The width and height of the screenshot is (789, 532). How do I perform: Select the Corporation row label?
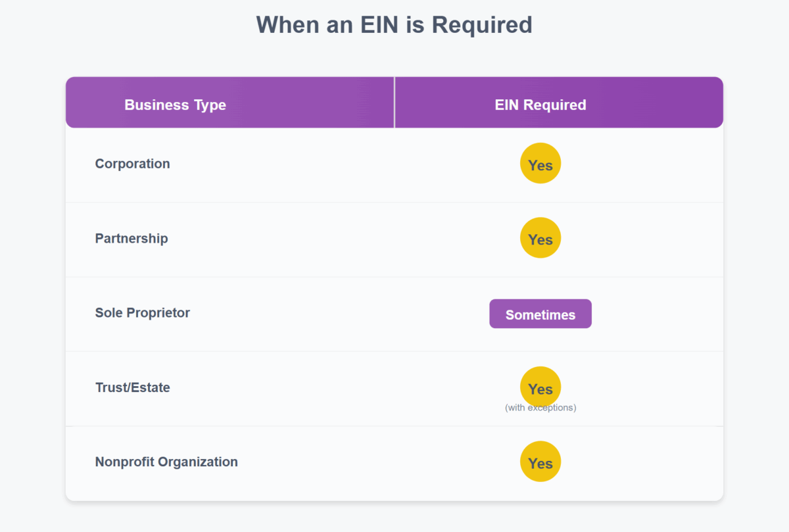click(132, 164)
